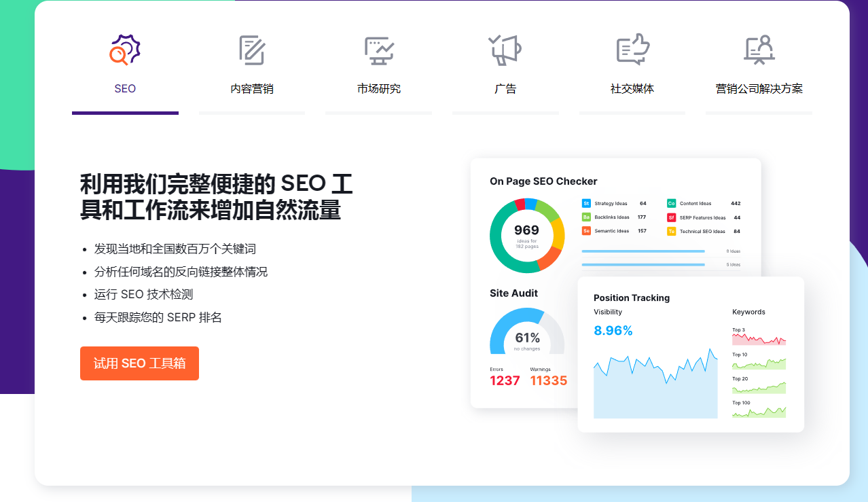Viewport: 868px width, 502px height.
Task: Click the 试用 SEO 工具箱 button
Action: (139, 363)
